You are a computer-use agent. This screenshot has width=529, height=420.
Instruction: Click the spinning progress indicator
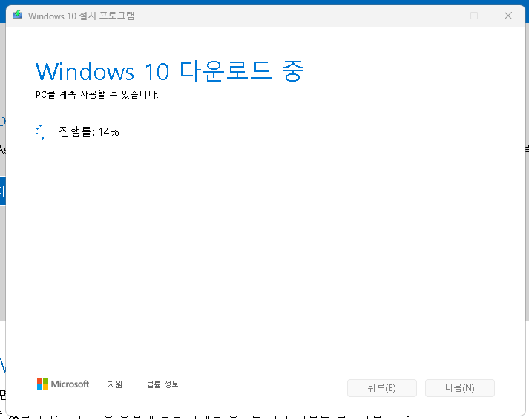coord(41,132)
